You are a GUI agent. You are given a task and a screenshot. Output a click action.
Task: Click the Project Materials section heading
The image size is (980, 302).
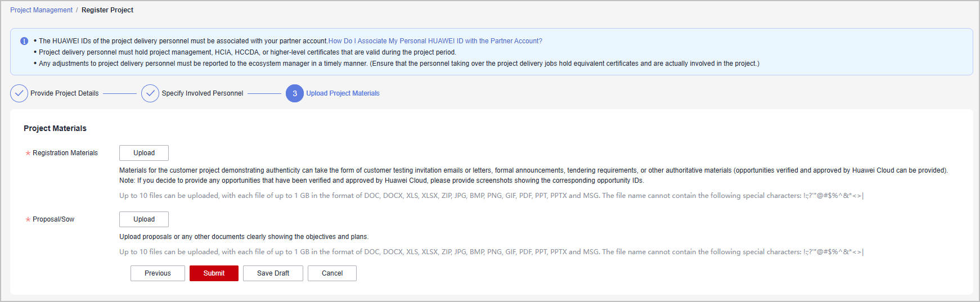point(55,128)
